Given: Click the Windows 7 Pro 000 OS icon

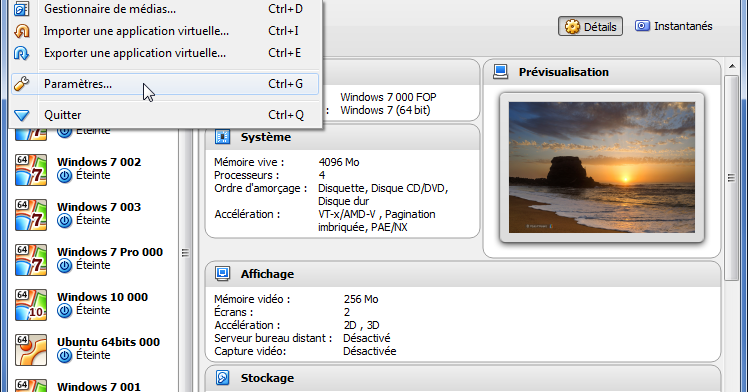Looking at the screenshot, I should (31, 259).
